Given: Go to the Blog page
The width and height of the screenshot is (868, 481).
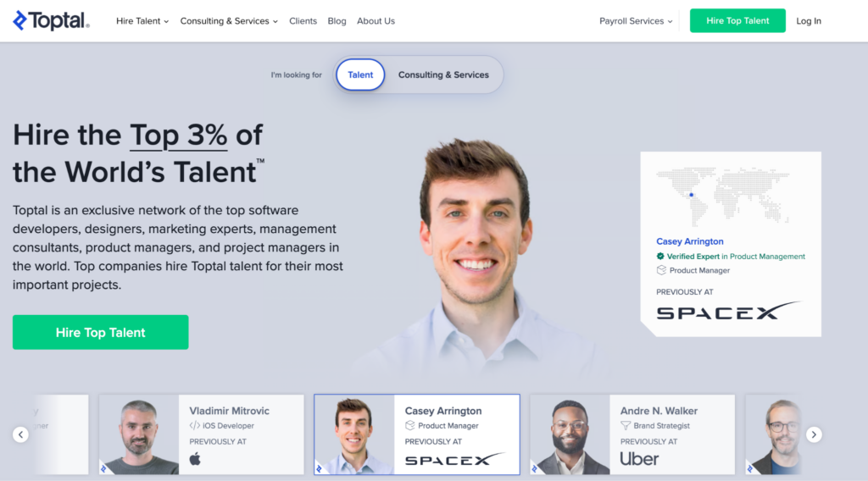Looking at the screenshot, I should click(337, 21).
